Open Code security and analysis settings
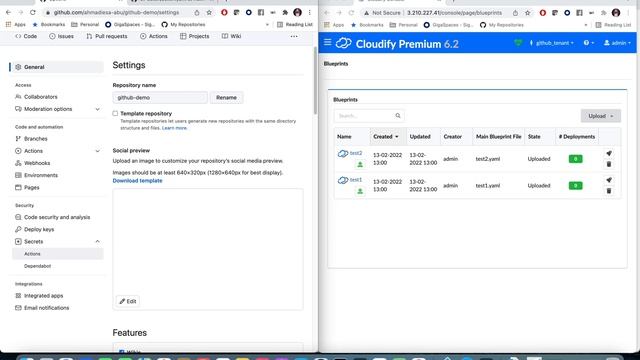 57,217
